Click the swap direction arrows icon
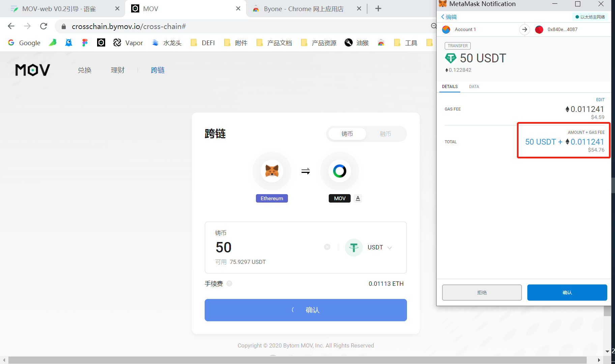The width and height of the screenshot is (615, 364). coord(305,172)
